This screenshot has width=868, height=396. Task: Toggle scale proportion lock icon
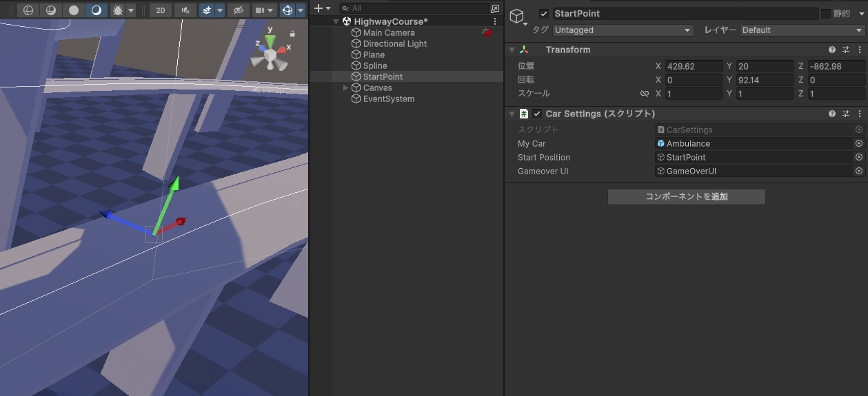click(645, 94)
